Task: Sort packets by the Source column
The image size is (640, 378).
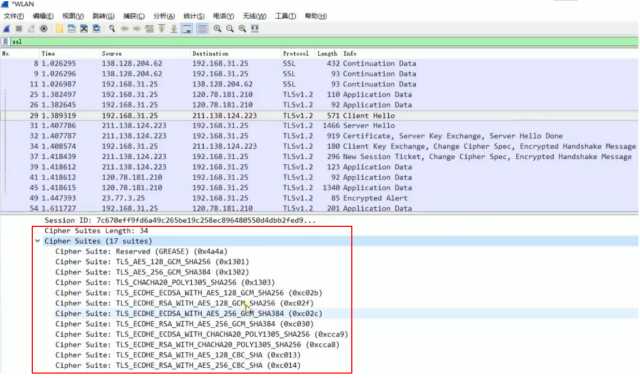Action: [x=111, y=53]
